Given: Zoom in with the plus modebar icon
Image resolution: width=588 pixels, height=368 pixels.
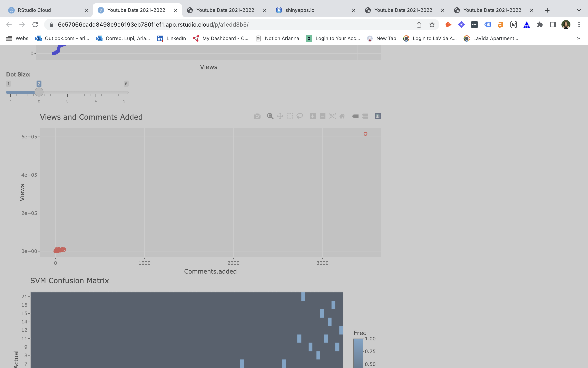Looking at the screenshot, I should click(313, 116).
